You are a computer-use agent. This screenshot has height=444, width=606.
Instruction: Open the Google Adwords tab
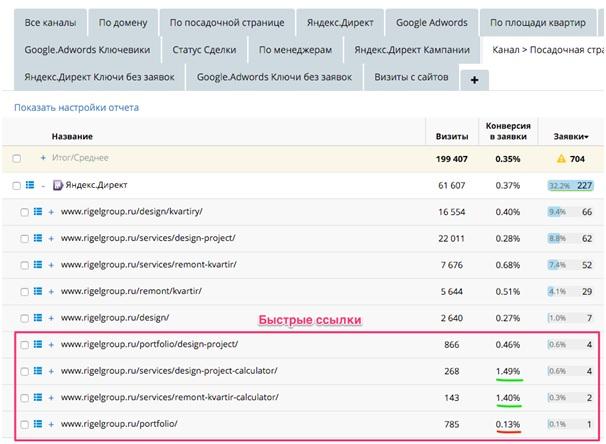tap(432, 22)
